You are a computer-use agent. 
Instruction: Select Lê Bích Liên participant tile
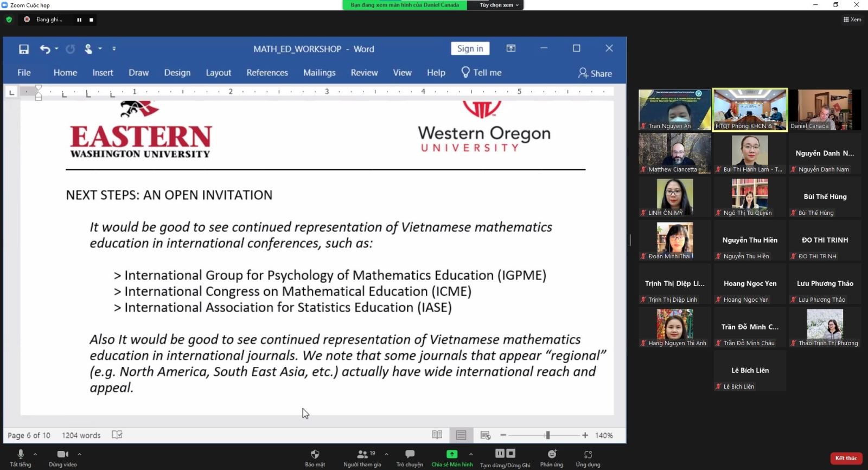750,370
